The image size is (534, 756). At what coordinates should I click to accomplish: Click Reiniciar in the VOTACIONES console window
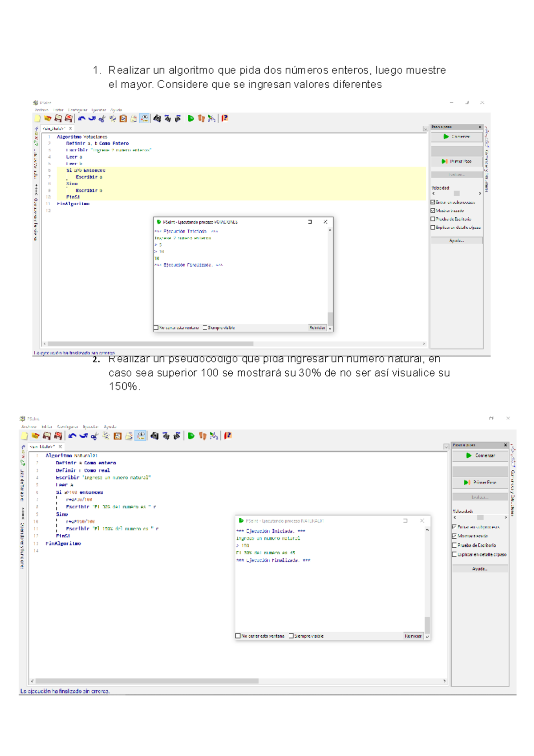click(x=317, y=328)
